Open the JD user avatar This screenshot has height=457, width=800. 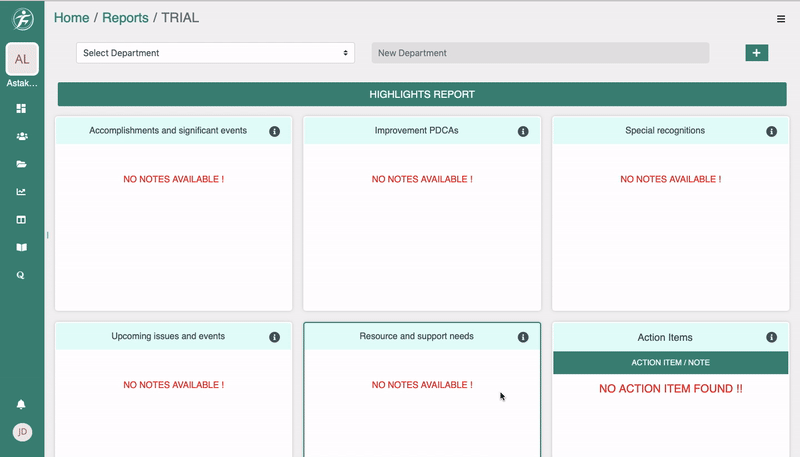point(22,432)
